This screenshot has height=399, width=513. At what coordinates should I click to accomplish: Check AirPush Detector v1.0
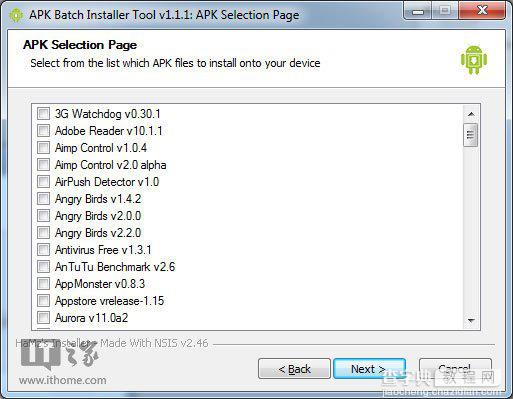click(43, 181)
